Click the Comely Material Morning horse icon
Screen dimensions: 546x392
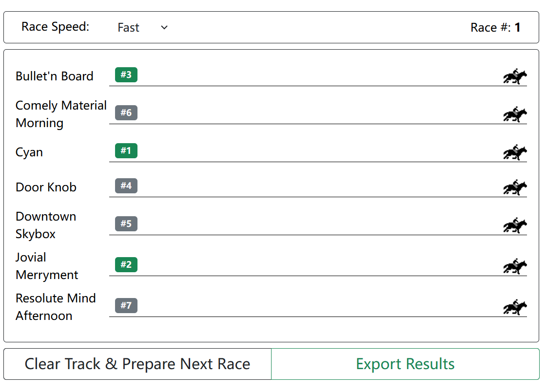pos(515,114)
